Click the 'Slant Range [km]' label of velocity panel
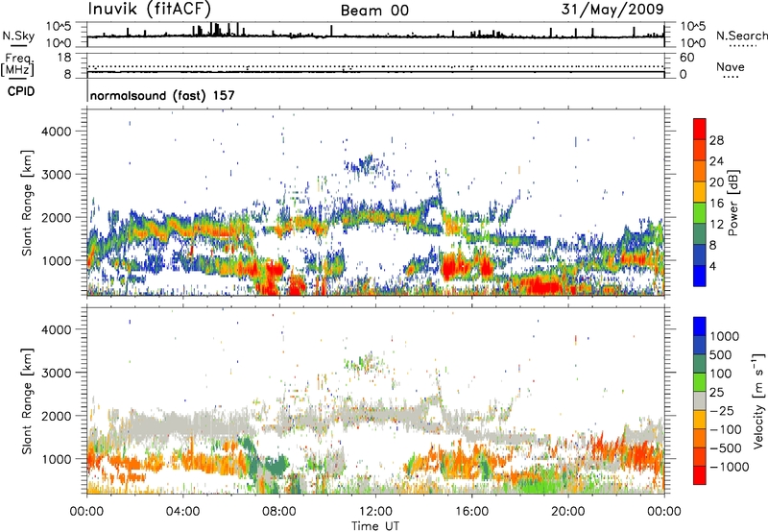 [x=27, y=400]
